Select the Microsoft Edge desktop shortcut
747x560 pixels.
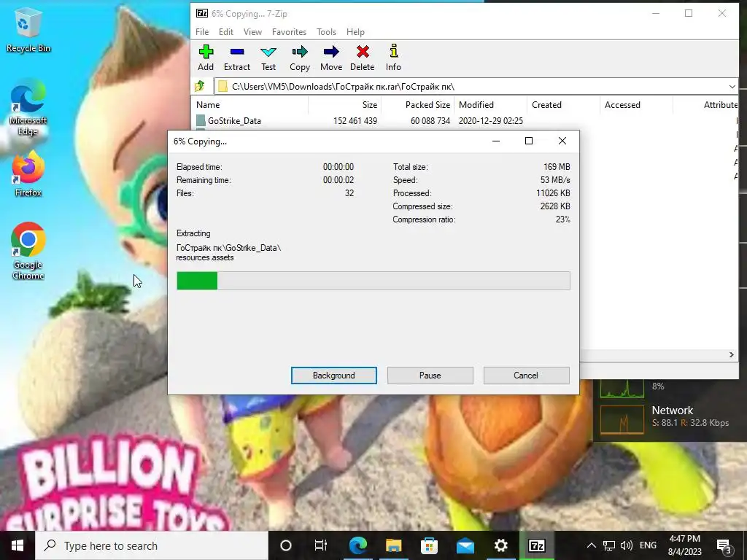click(28, 109)
